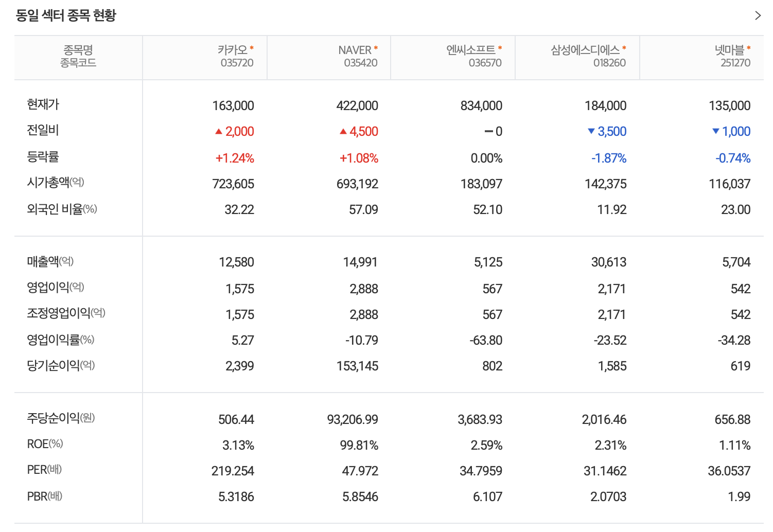Click 카카오 net income 2,399

click(240, 366)
